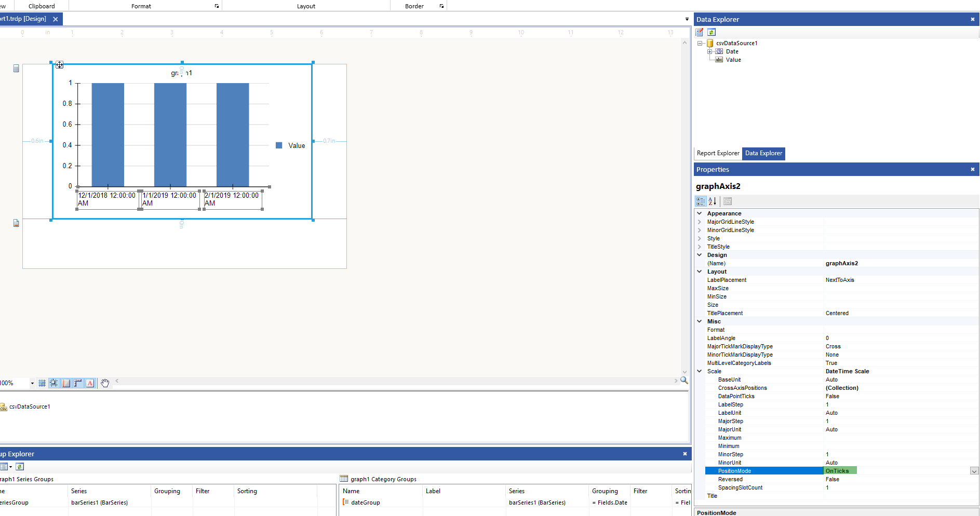Open the PositionMode value dropdown
This screenshot has width=980, height=516.
pyautogui.click(x=974, y=471)
